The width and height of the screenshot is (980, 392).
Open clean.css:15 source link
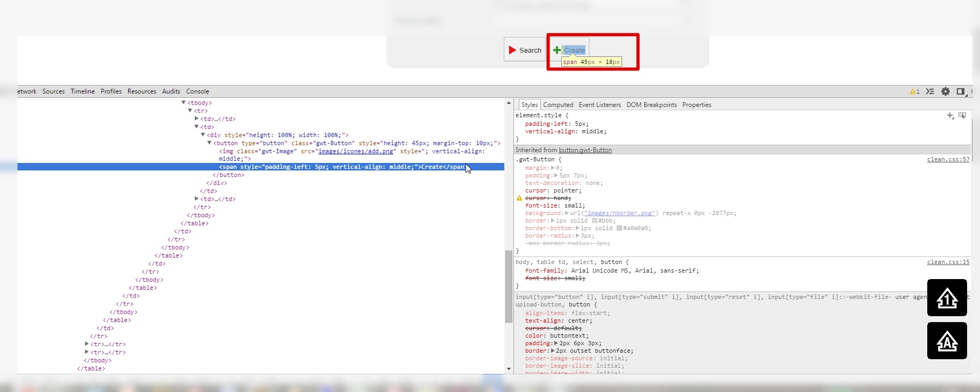pos(948,262)
